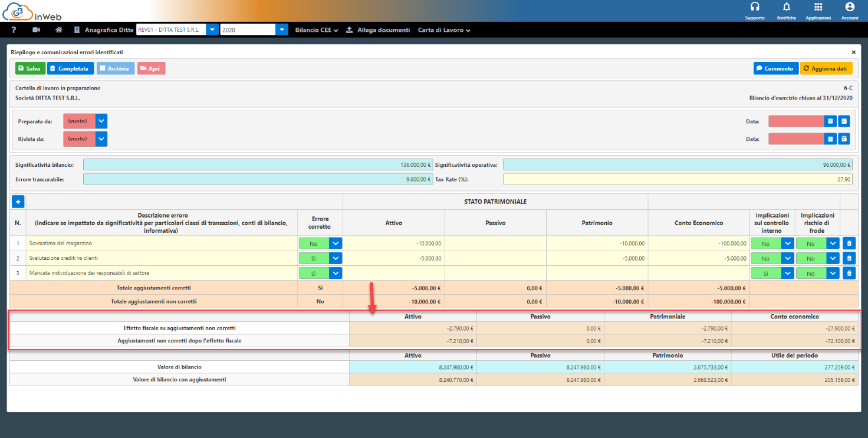Expand the year 2020 dropdown
The width and height of the screenshot is (868, 438).
pyautogui.click(x=282, y=29)
